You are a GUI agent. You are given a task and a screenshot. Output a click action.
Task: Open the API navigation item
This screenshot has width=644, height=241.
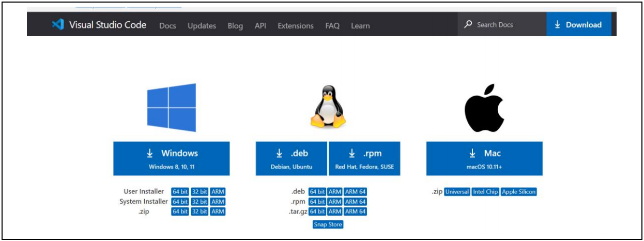[x=260, y=25]
